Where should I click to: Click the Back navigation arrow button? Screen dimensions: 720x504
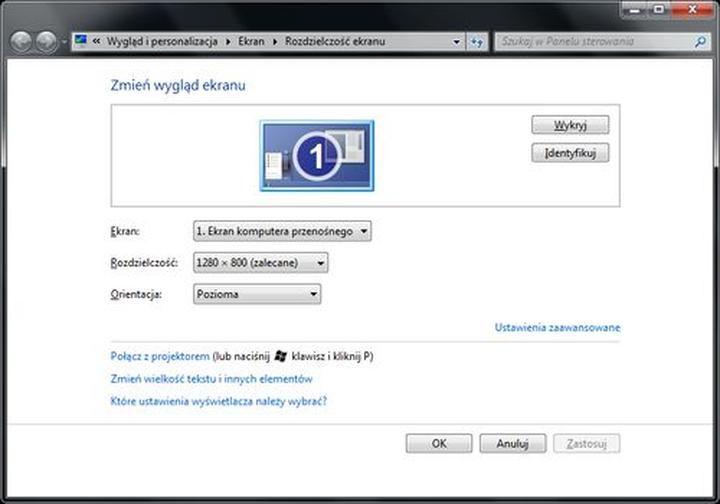[x=22, y=42]
